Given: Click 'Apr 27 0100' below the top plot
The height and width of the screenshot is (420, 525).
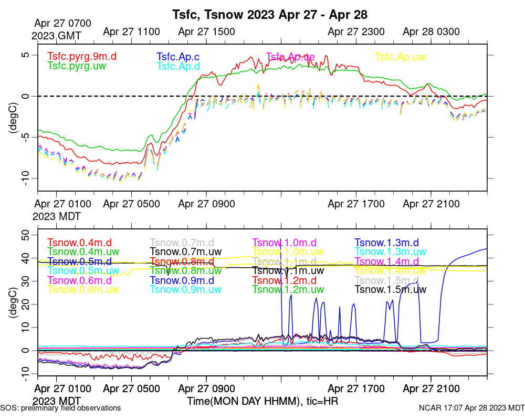Looking at the screenshot, I should [x=62, y=204].
